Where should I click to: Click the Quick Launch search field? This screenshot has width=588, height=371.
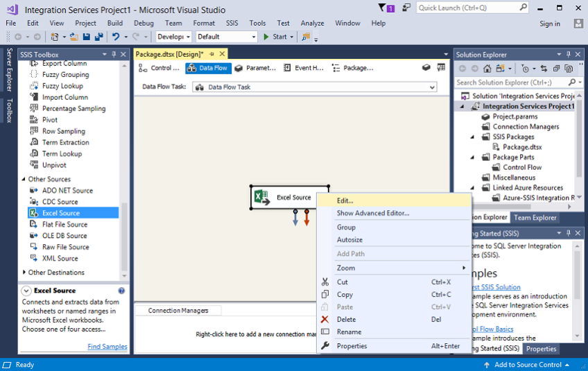coord(472,8)
